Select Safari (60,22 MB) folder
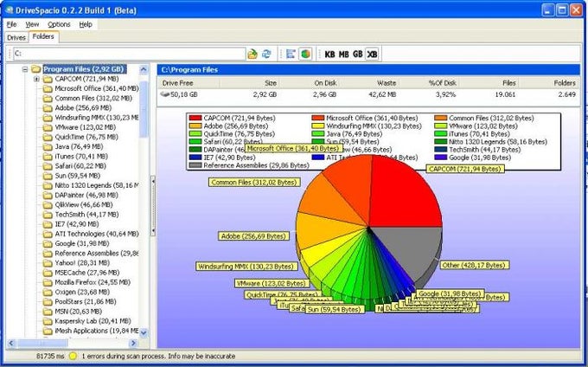The image size is (588, 367). pyautogui.click(x=80, y=166)
